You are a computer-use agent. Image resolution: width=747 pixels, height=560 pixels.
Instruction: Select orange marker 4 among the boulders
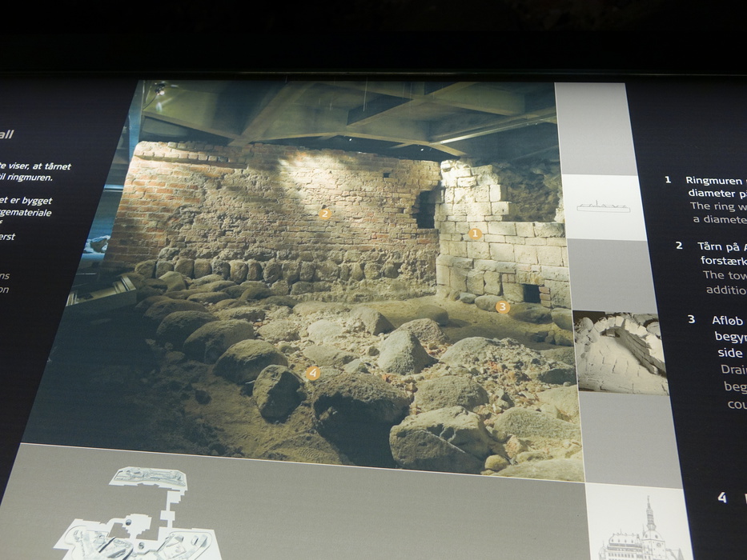pyautogui.click(x=312, y=373)
